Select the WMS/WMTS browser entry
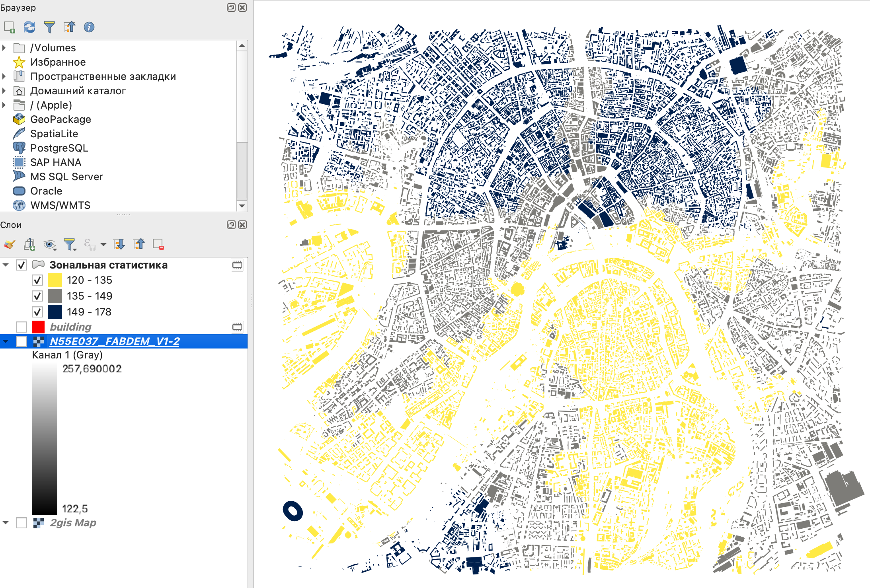The width and height of the screenshot is (870, 588). 60,205
